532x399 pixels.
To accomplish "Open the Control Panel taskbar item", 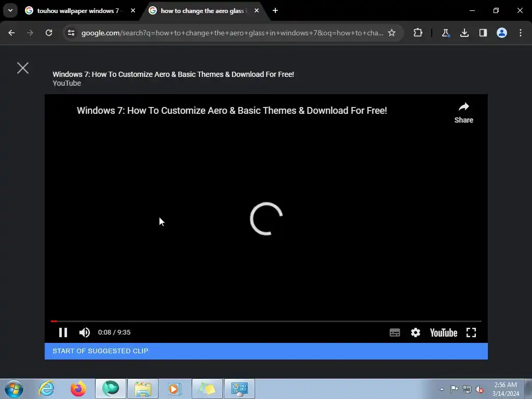I will click(x=240, y=389).
